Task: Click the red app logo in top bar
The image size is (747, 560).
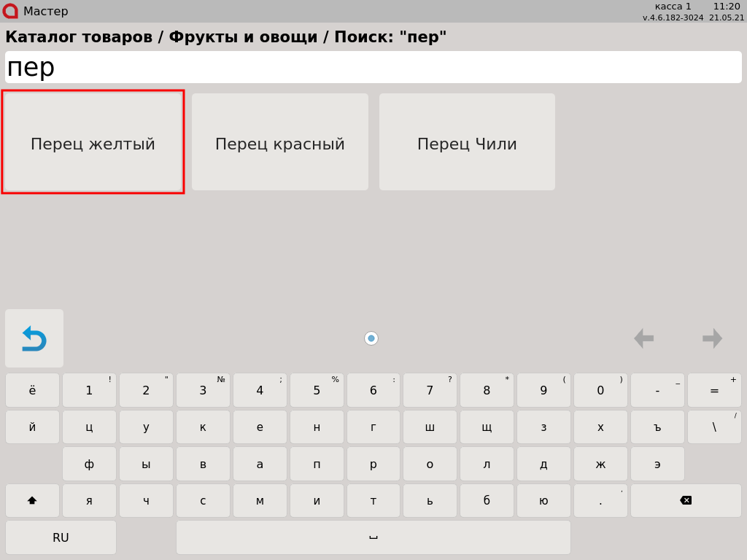Action: [x=10, y=11]
